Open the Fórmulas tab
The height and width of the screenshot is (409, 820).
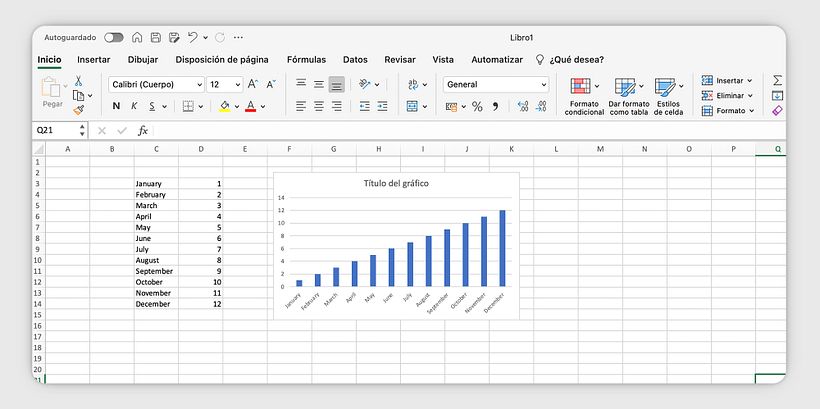click(306, 60)
